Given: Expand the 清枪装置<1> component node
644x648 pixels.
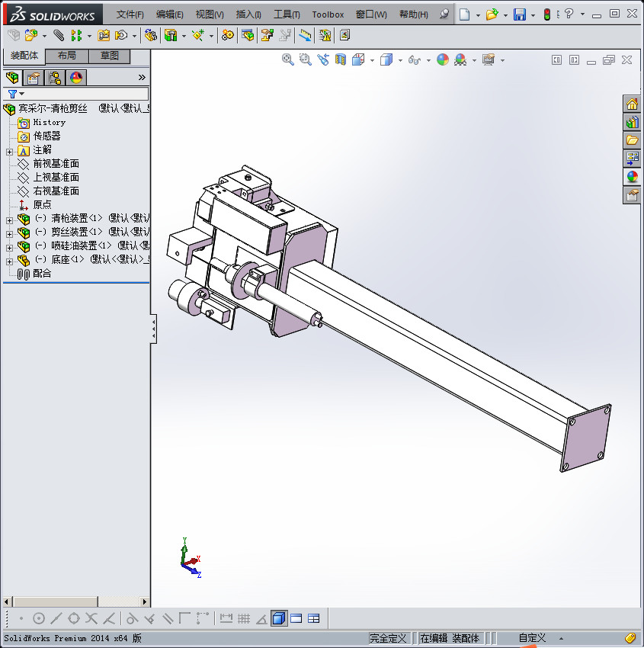Looking at the screenshot, I should pos(9,220).
